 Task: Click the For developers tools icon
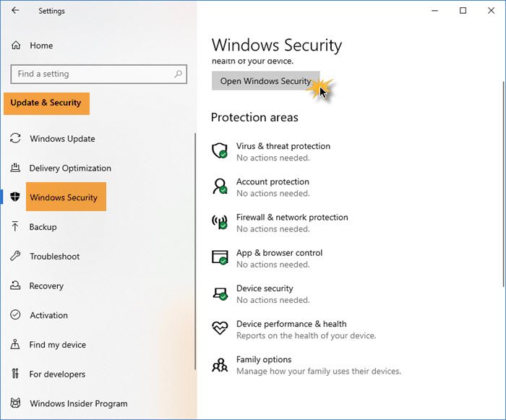[x=15, y=374]
